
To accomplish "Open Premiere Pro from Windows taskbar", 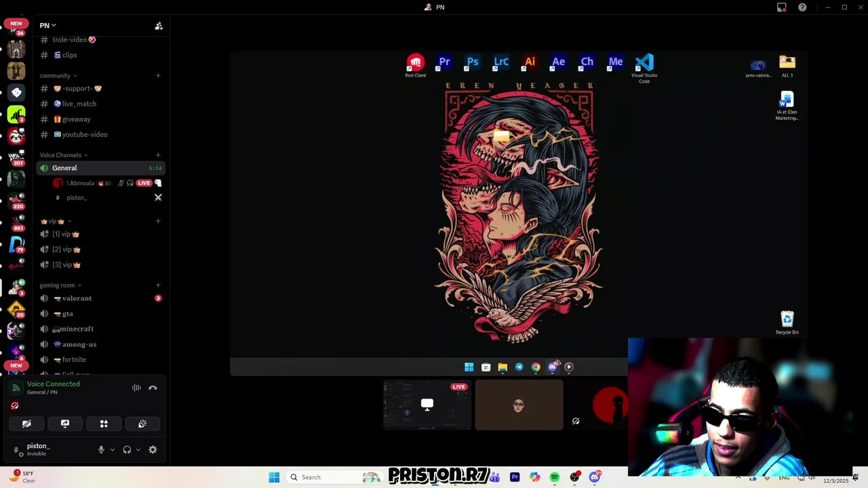I will coord(515,477).
